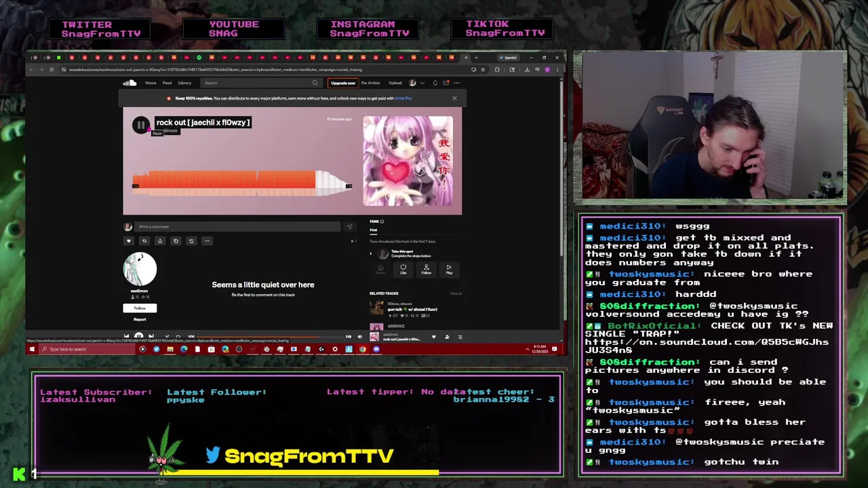
Task: Open the Home menu item
Action: [151, 83]
